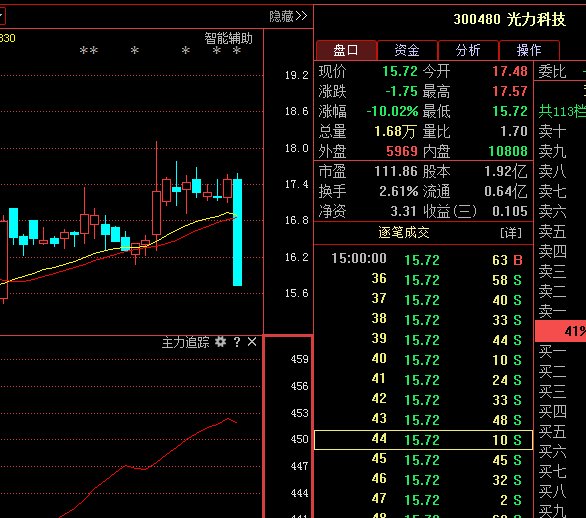Switch to the 操作 tab
This screenshot has width=586, height=518.
(529, 50)
